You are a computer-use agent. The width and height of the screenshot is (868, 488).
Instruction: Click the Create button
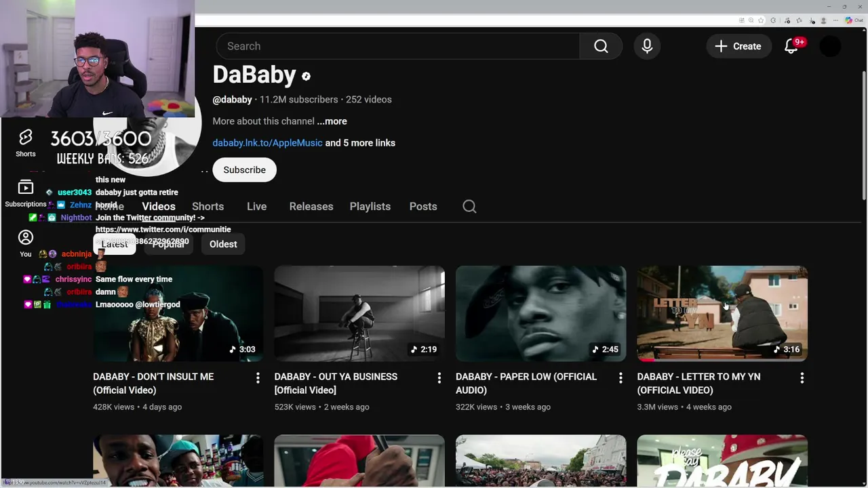pyautogui.click(x=738, y=46)
